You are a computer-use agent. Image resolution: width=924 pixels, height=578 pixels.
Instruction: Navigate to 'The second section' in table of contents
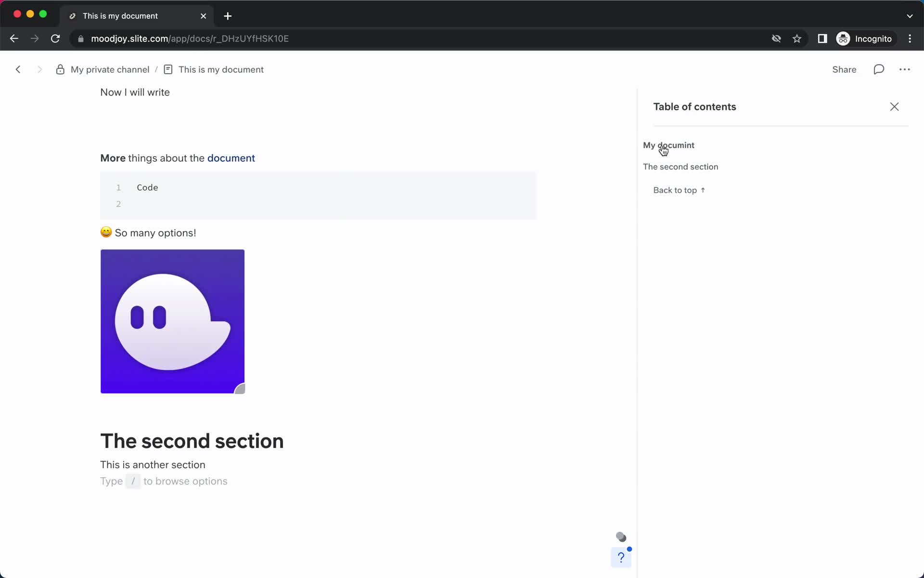pyautogui.click(x=680, y=166)
